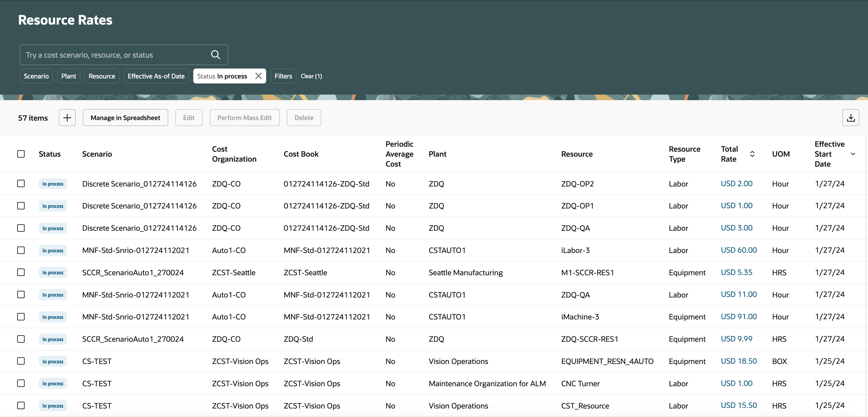Sort by the Total Rate column arrows
This screenshot has width=868, height=417.
click(x=752, y=154)
